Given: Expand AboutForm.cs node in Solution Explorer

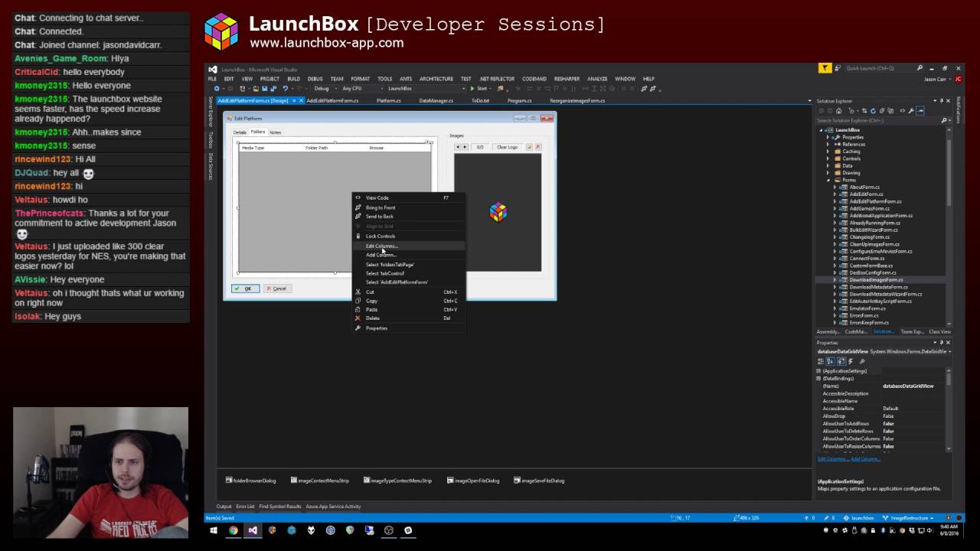Looking at the screenshot, I should coord(835,187).
